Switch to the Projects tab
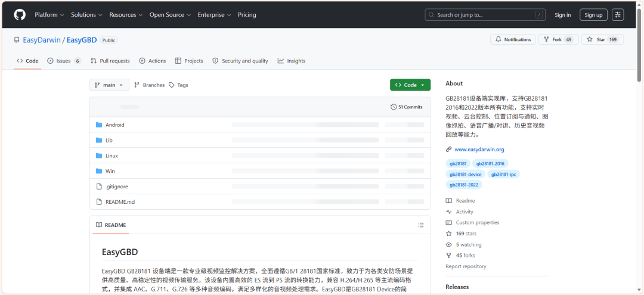 click(189, 61)
